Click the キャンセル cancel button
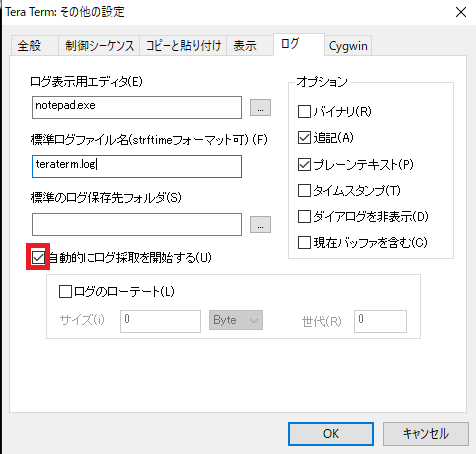This screenshot has height=454, width=476. coord(426,434)
